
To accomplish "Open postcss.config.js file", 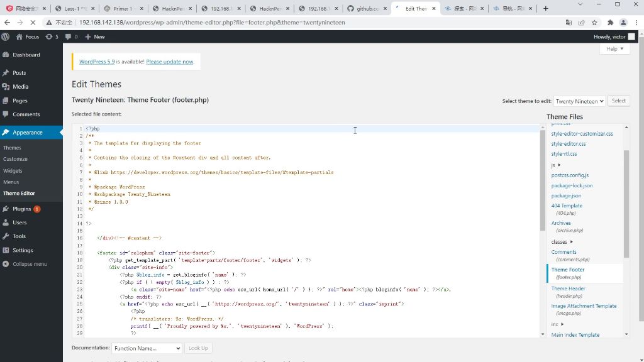I will point(570,175).
